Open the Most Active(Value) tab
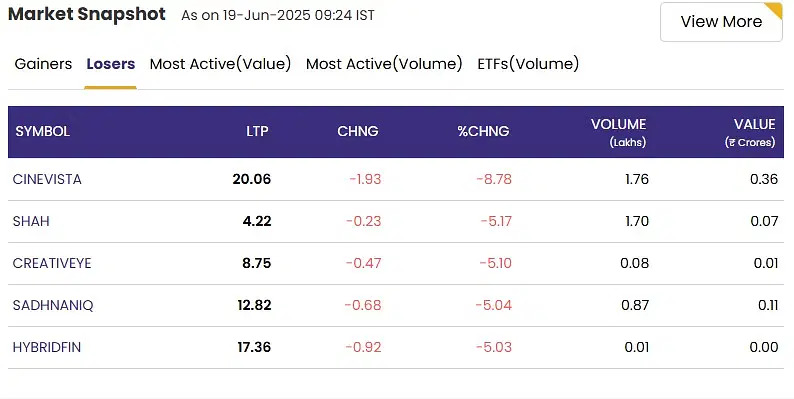 click(220, 64)
